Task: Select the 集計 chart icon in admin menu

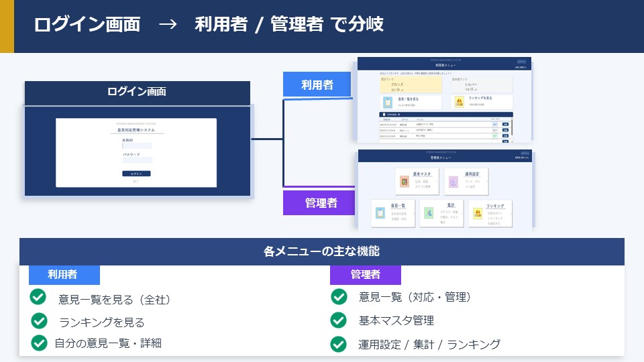Action: coord(429,213)
